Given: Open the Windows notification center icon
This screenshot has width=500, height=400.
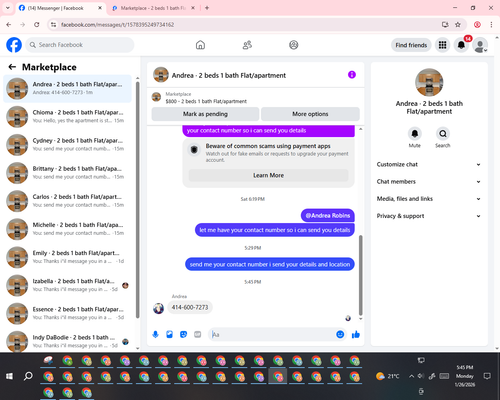Looking at the screenshot, I should pos(487,376).
